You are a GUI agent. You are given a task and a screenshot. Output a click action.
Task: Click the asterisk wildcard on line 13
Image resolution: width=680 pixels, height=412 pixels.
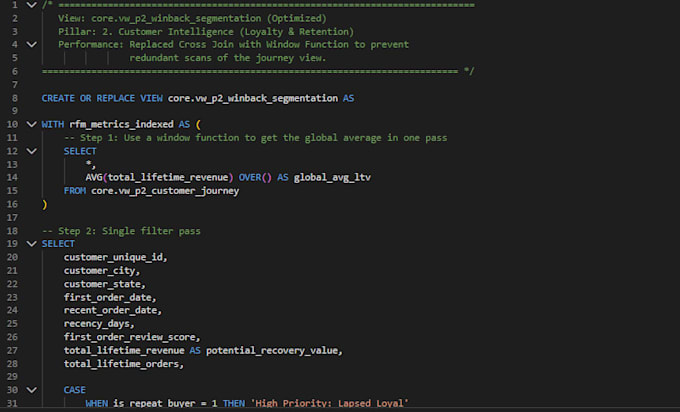click(x=88, y=164)
